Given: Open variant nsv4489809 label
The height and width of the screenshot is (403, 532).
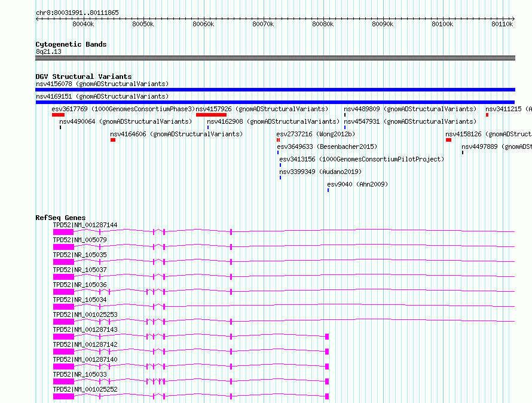Looking at the screenshot, I should 410,109.
